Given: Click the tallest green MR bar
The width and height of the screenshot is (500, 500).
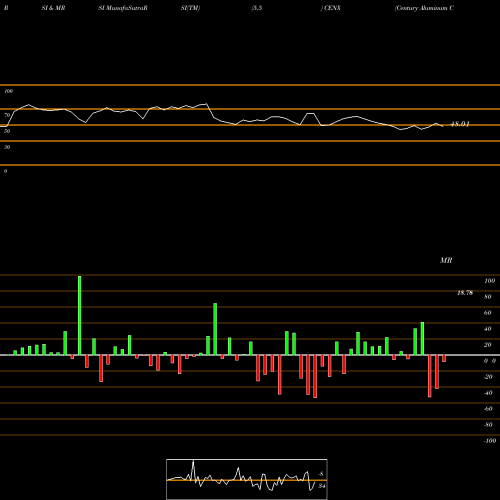Looking at the screenshot, I should [80, 315].
